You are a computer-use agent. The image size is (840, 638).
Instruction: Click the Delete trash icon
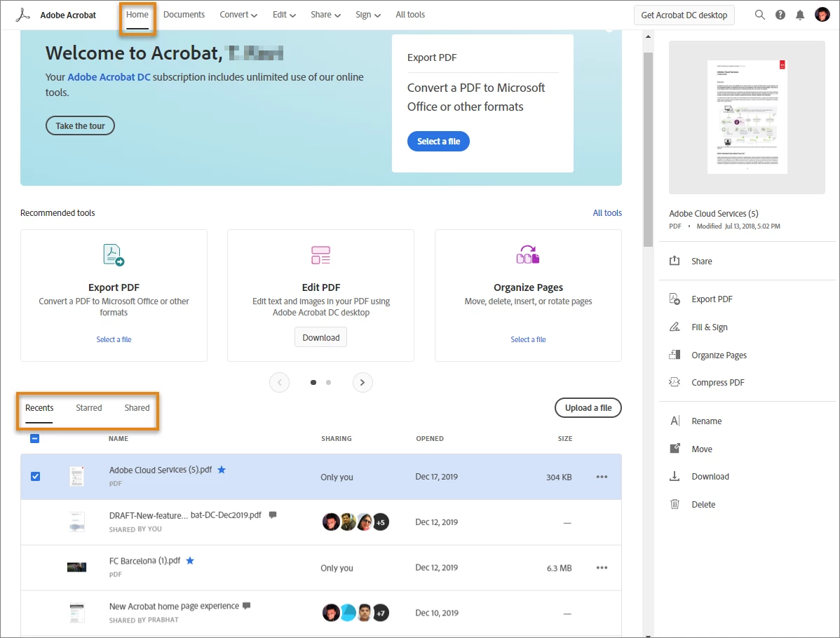click(675, 504)
